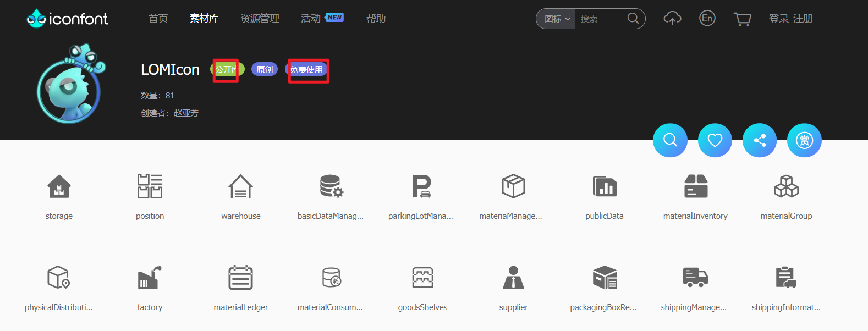The image size is (868, 331).
Task: Click the search magnifier in header
Action: pyautogui.click(x=633, y=19)
